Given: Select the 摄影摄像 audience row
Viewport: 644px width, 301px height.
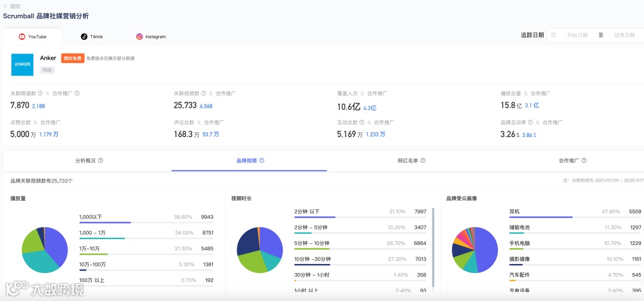Looking at the screenshot, I should [575, 260].
